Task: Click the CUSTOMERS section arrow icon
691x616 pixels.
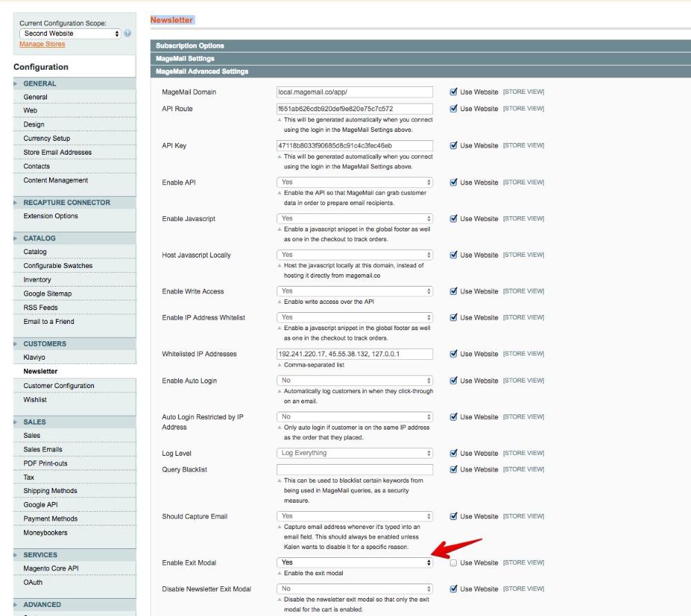Action: click(16, 344)
